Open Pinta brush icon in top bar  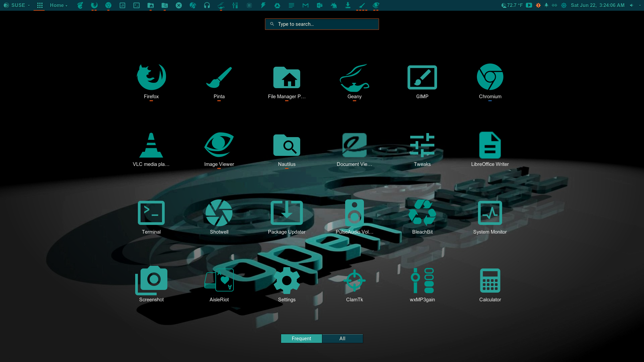point(362,5)
